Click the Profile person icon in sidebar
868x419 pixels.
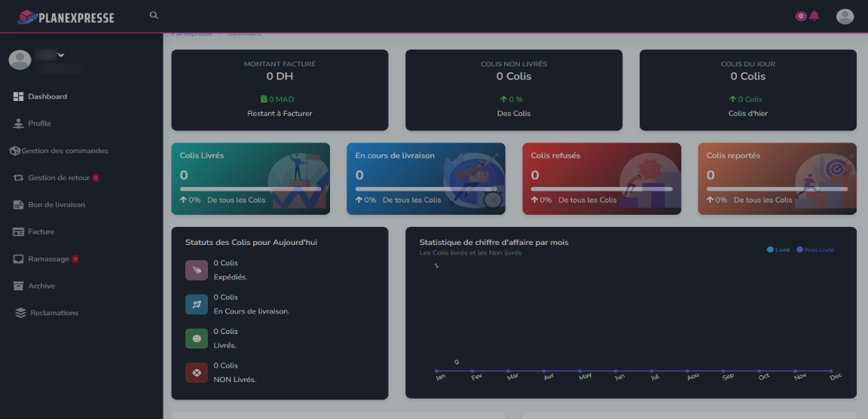click(19, 124)
